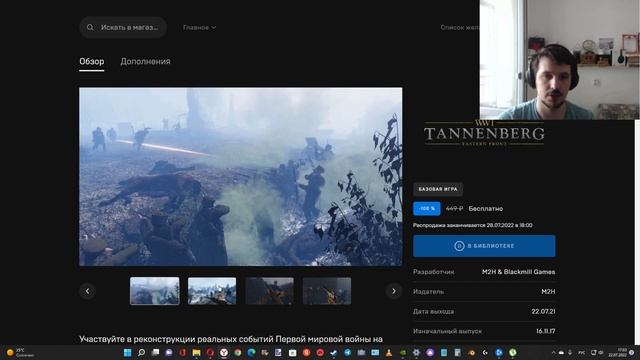Open NVIDIA app from taskbar
640x360 pixels.
pyautogui.click(x=402, y=352)
